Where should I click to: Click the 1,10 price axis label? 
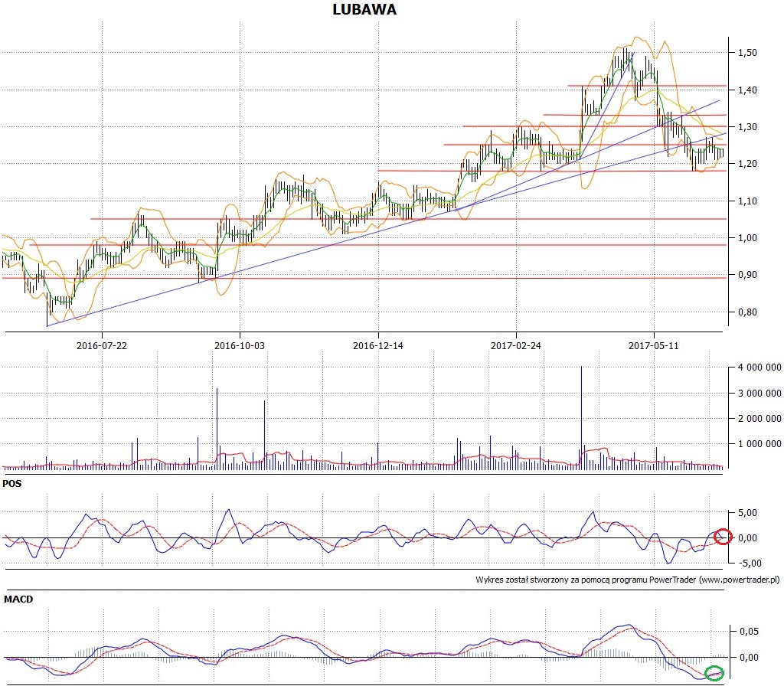pos(747,201)
